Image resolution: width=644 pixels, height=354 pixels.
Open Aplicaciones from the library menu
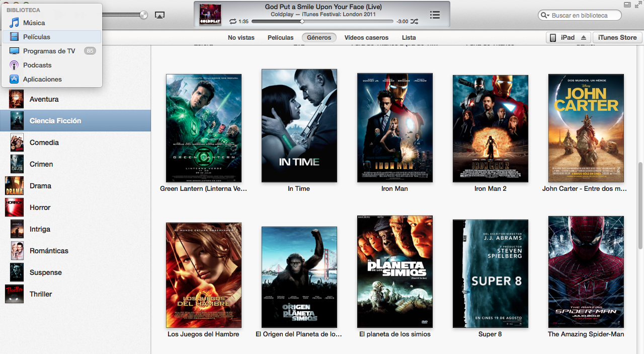click(x=42, y=79)
